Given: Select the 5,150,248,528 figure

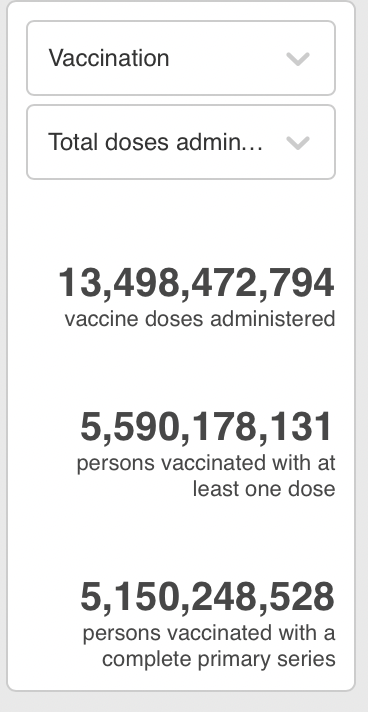Looking at the screenshot, I should click(208, 597).
